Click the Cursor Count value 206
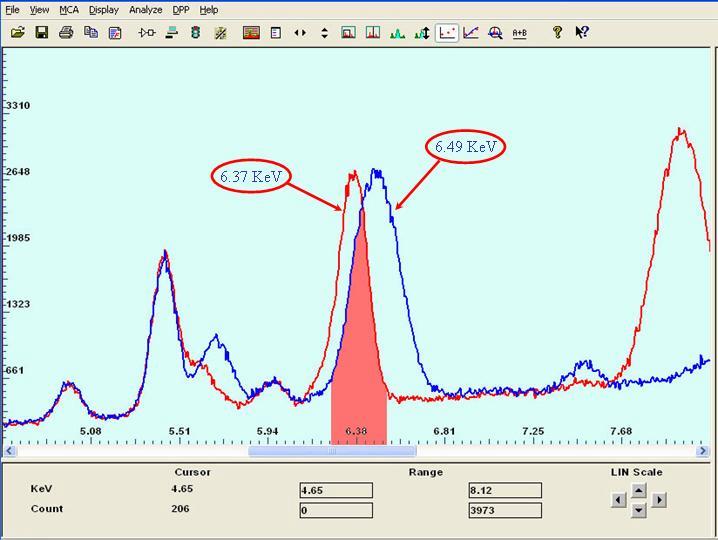Viewport: 718px width, 540px height. click(180, 509)
